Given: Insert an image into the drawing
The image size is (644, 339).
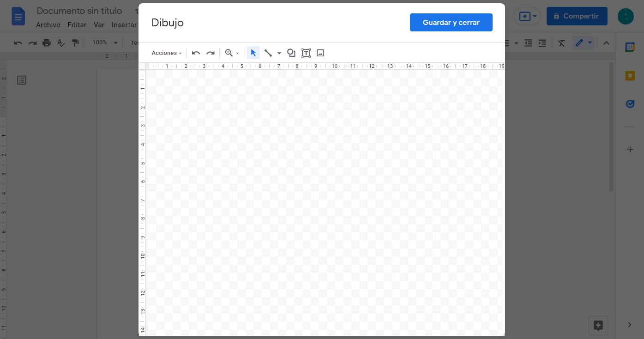Looking at the screenshot, I should coord(320,53).
